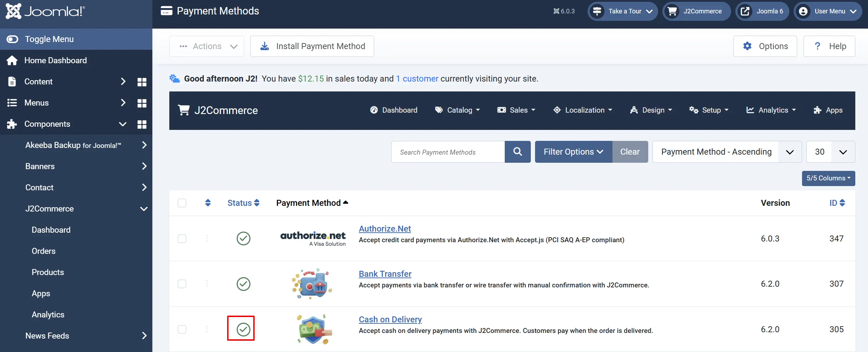Click the Home Dashboard house icon
The image size is (868, 352).
pyautogui.click(x=12, y=60)
